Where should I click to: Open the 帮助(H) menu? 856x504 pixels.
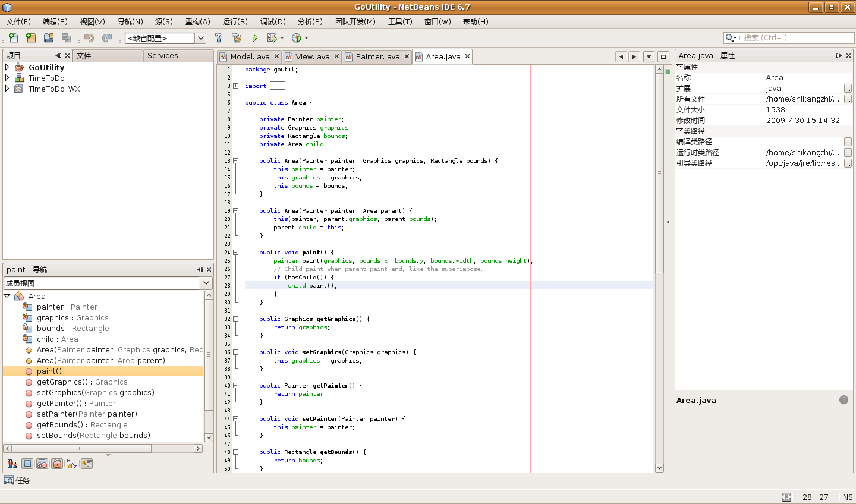tap(475, 21)
